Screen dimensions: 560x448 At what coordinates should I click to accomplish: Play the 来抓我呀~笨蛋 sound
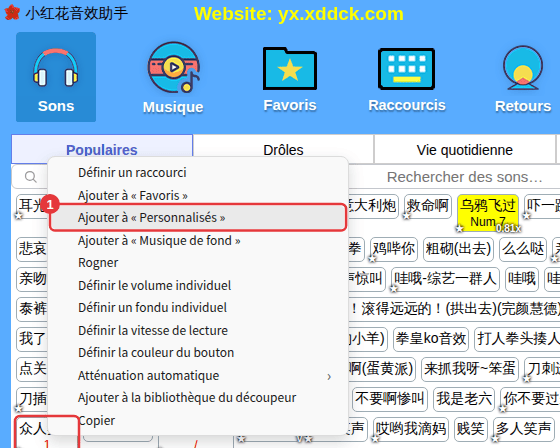pyautogui.click(x=469, y=369)
